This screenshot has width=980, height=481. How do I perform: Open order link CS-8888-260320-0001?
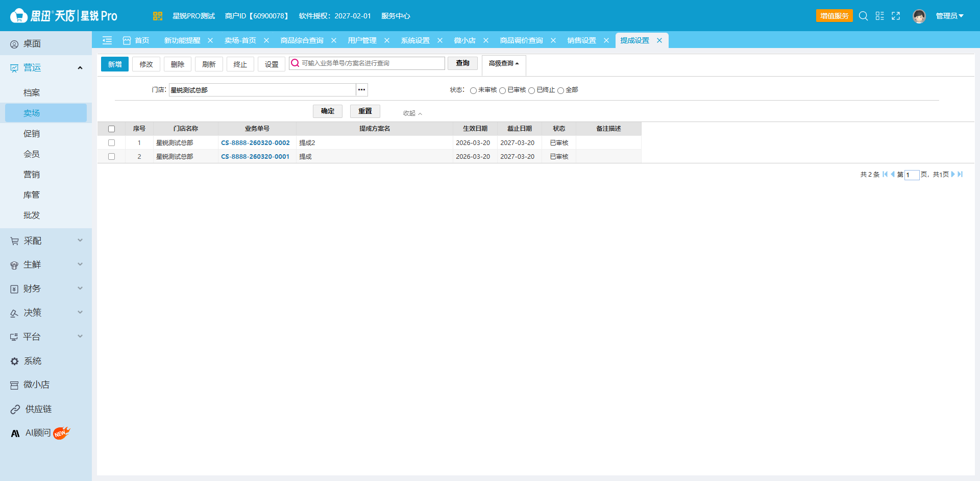pyautogui.click(x=255, y=157)
